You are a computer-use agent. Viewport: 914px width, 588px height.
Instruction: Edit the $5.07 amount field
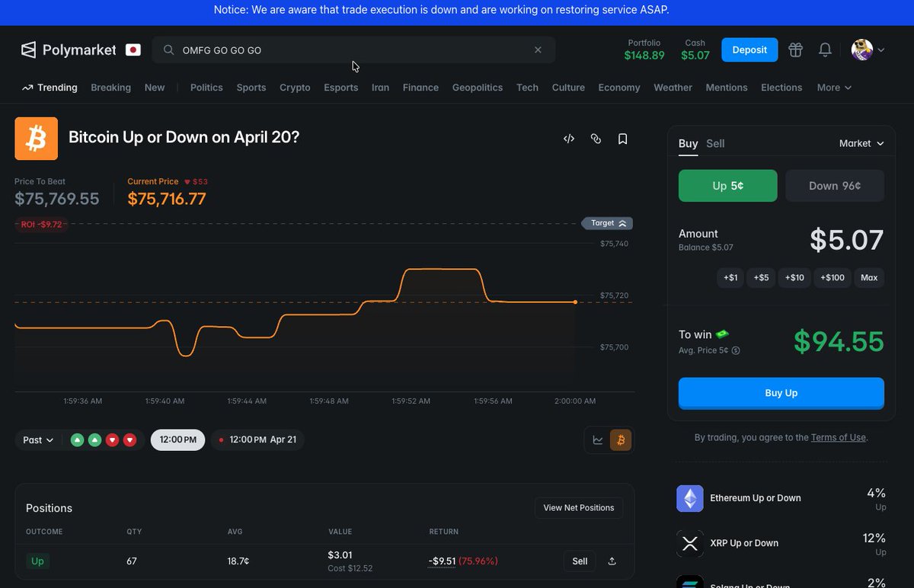click(846, 240)
